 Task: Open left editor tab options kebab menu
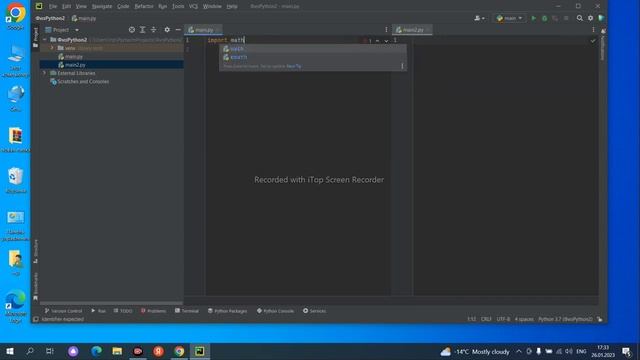(386, 30)
